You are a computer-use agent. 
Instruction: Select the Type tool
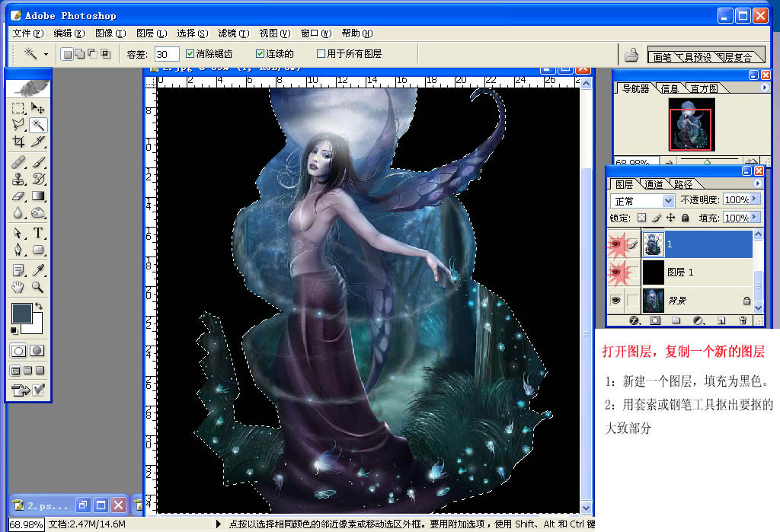(38, 233)
